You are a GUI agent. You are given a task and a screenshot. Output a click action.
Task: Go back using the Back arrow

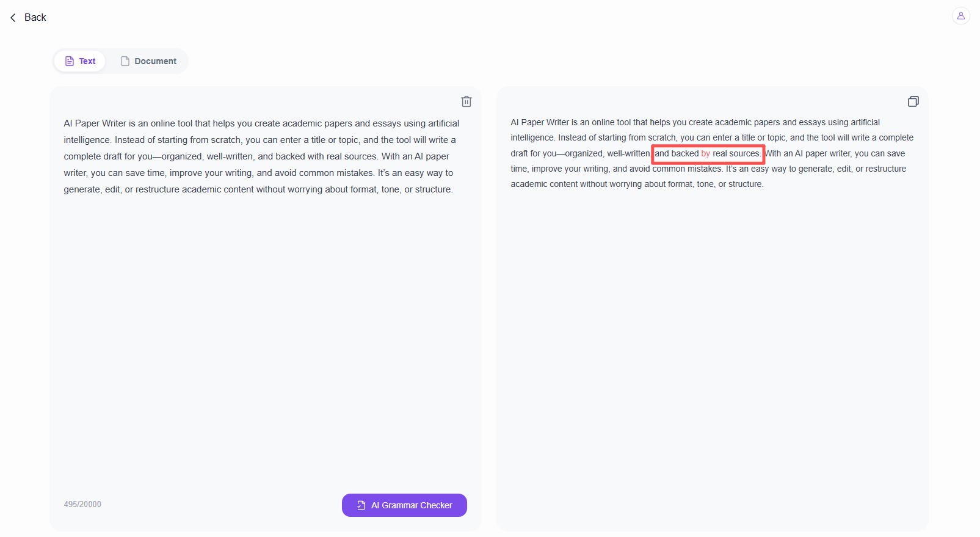pos(13,18)
